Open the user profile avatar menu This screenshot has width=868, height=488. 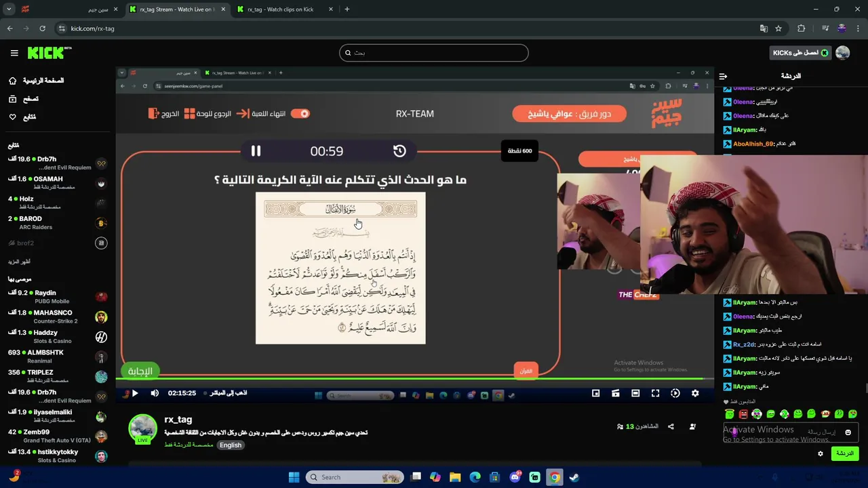(x=843, y=53)
